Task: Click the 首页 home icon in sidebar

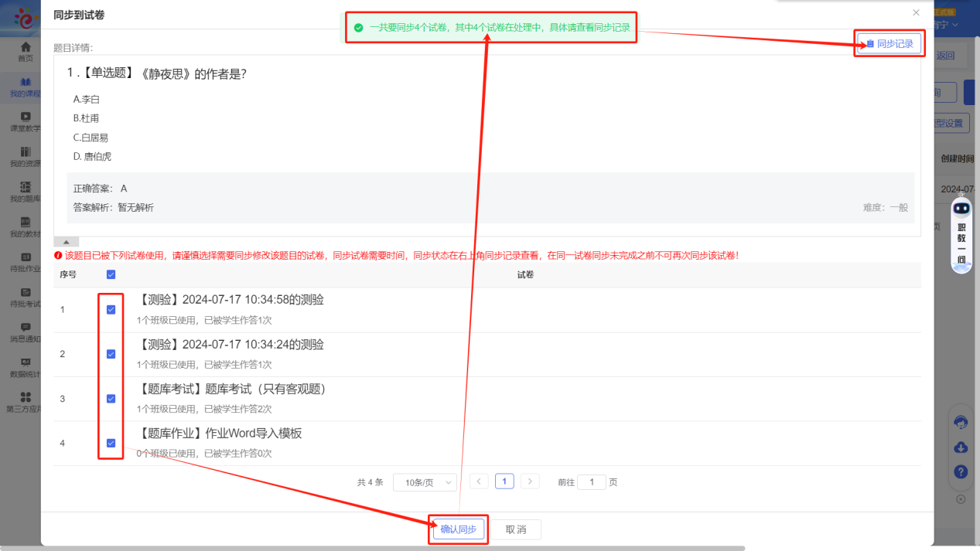Action: tap(26, 48)
